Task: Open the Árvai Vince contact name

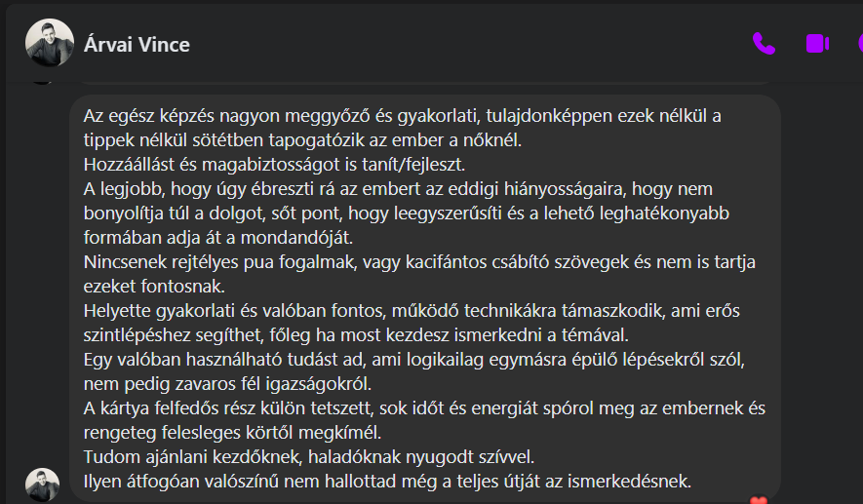Action: [x=137, y=45]
